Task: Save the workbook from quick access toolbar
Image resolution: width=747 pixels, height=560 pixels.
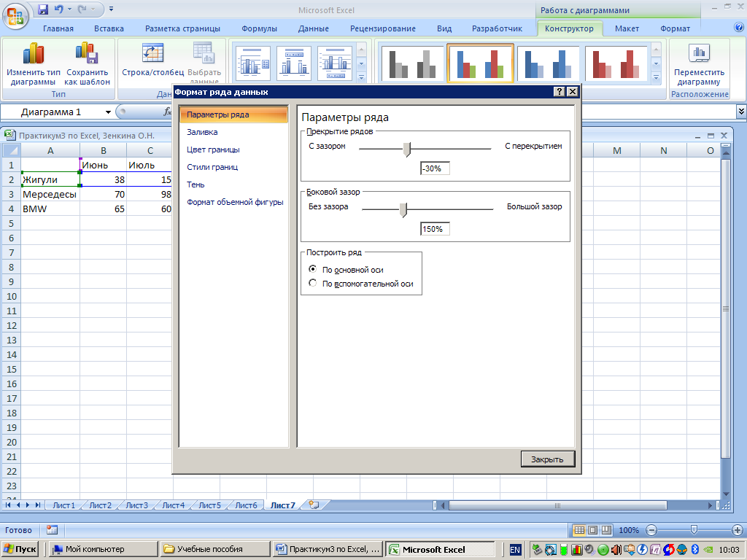Action: point(43,9)
